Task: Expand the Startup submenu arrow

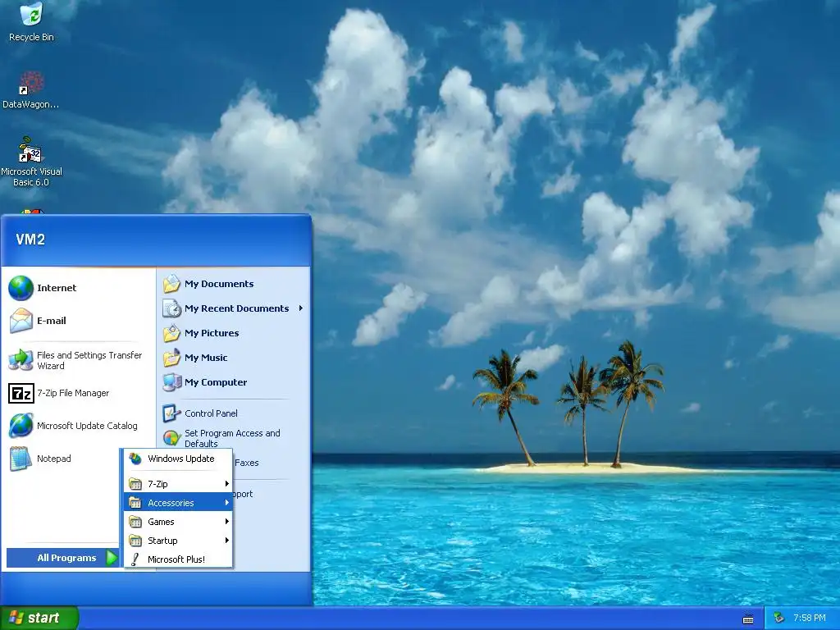Action: [227, 541]
